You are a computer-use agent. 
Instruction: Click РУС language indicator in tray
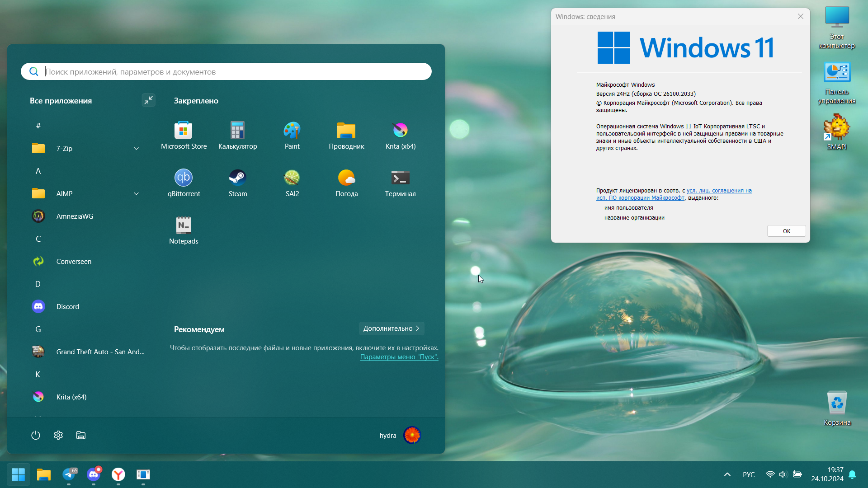click(749, 474)
